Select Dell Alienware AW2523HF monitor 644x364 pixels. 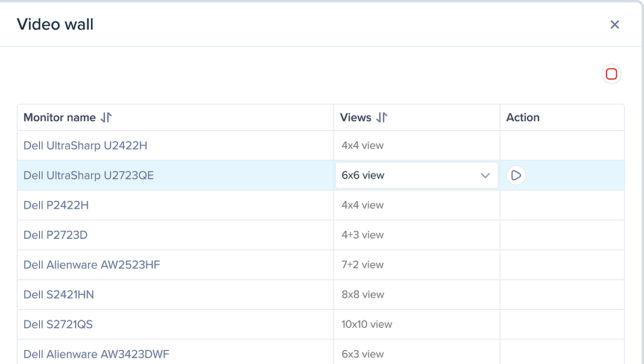tap(92, 265)
